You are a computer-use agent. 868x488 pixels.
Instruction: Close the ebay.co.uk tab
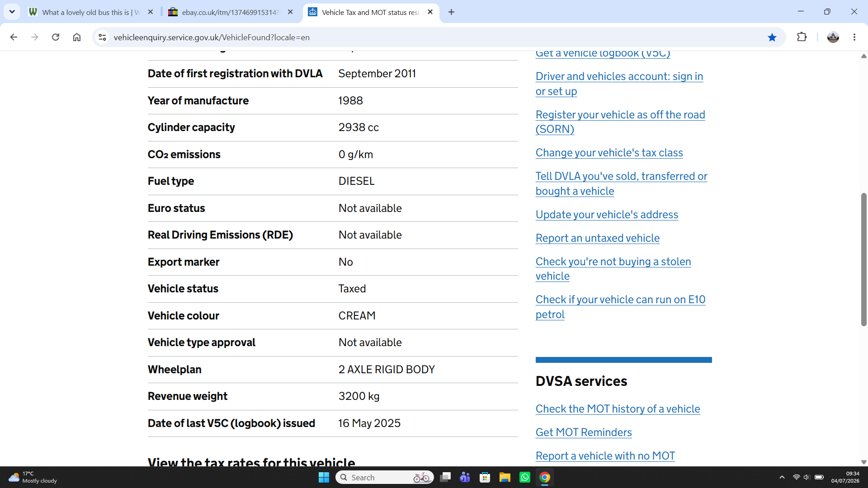pos(290,12)
